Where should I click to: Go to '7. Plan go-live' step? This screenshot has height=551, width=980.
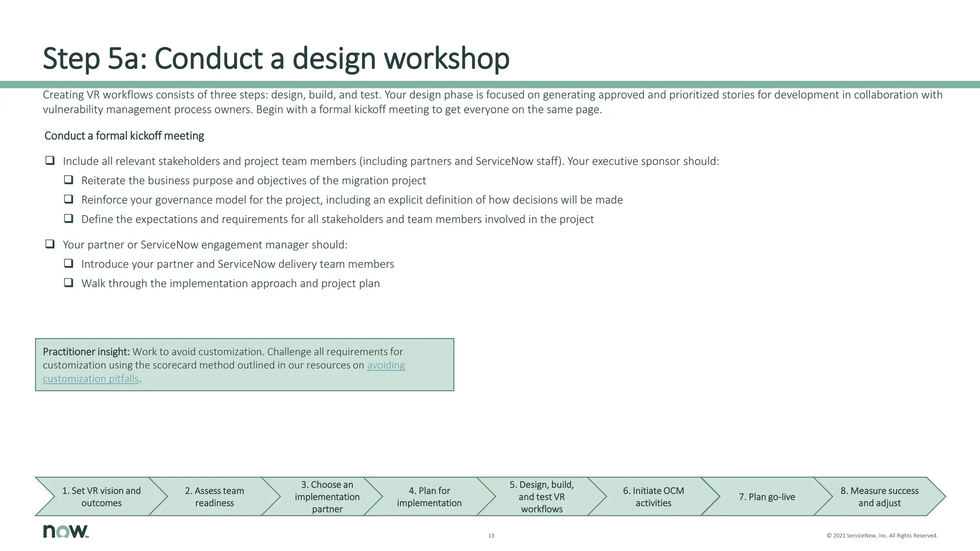point(767,496)
